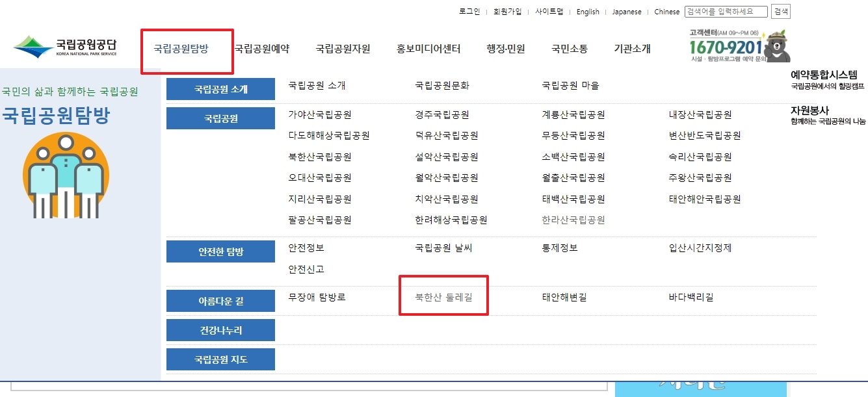Open the 안전한 탐방 sidebar section
The image size is (868, 397).
[220, 251]
